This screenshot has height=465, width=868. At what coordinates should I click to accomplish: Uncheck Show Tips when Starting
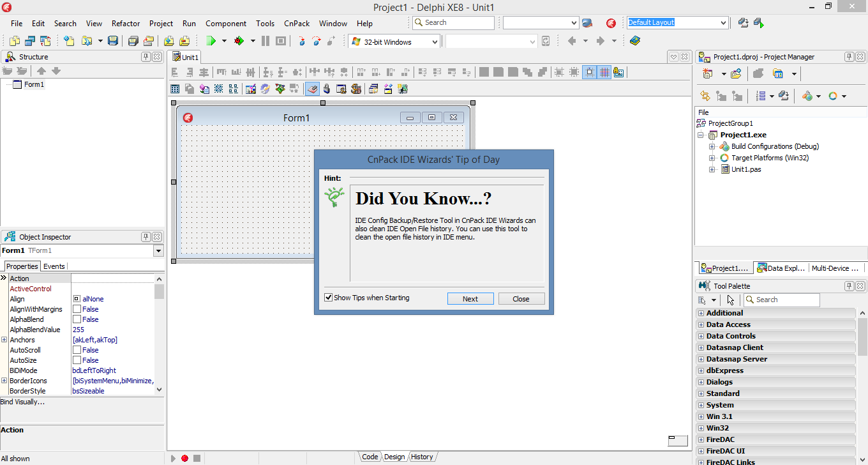point(329,298)
